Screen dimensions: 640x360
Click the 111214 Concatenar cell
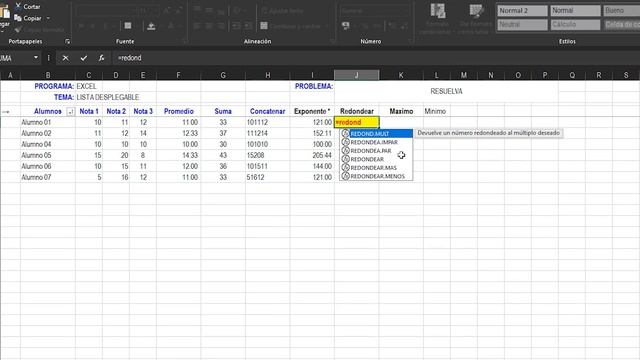pyautogui.click(x=268, y=133)
